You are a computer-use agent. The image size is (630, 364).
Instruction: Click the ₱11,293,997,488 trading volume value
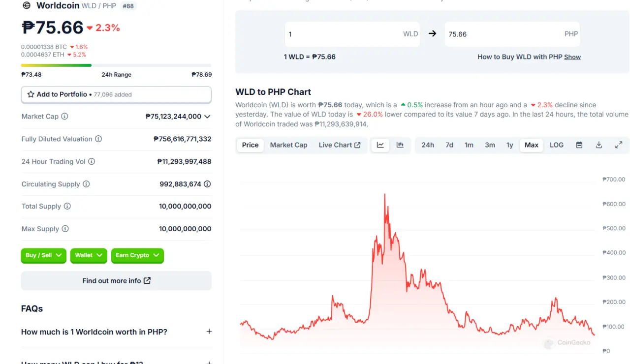[x=185, y=161]
